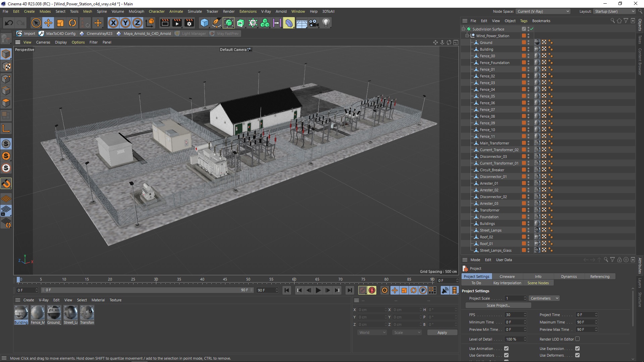Add a Subdivision Surface generator

(x=229, y=23)
